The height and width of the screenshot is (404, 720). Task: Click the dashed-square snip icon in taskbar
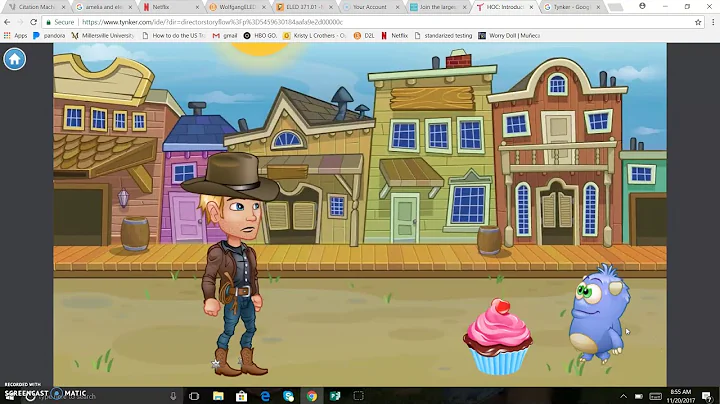[x=359, y=396]
